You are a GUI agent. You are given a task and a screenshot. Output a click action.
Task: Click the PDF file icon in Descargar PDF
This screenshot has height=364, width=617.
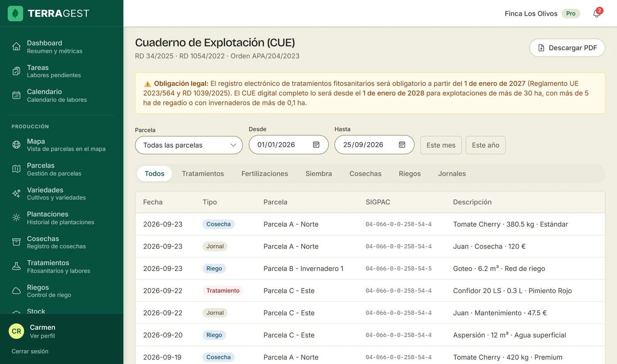[x=541, y=48]
